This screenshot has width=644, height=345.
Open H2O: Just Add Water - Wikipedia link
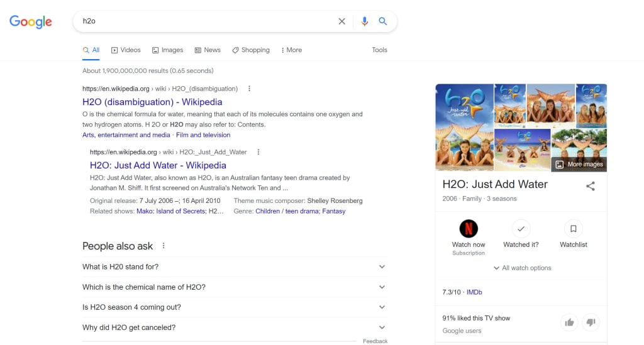coord(158,165)
